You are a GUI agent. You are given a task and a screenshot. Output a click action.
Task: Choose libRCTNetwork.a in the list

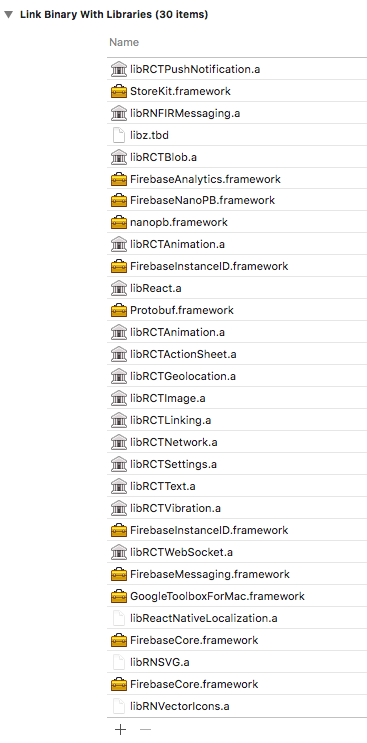tap(237, 443)
